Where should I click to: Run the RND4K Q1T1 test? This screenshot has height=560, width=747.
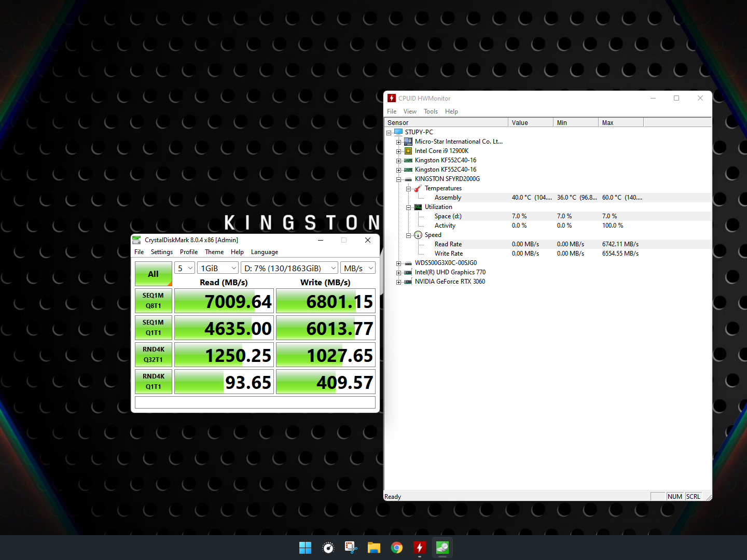tap(154, 382)
